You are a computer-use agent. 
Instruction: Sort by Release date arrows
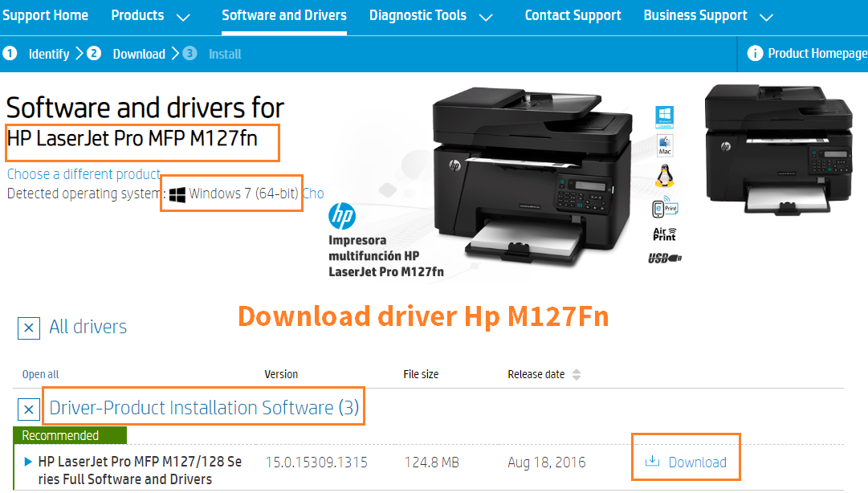[577, 375]
